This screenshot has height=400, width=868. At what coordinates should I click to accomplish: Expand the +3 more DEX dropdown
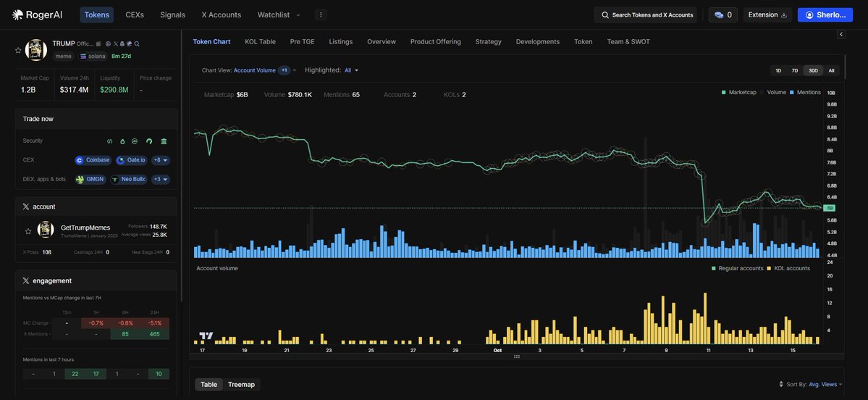(x=161, y=180)
